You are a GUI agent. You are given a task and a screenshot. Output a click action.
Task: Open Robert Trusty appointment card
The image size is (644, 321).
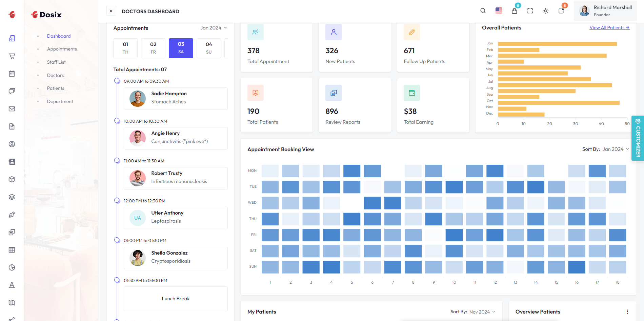[176, 178]
